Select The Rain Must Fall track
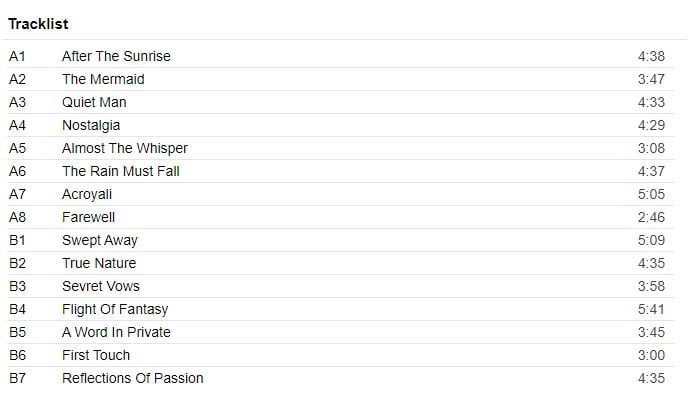The height and width of the screenshot is (404, 692). click(121, 171)
